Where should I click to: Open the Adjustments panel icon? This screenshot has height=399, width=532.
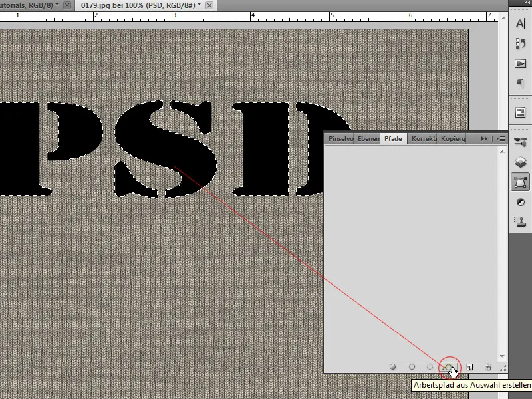click(520, 202)
